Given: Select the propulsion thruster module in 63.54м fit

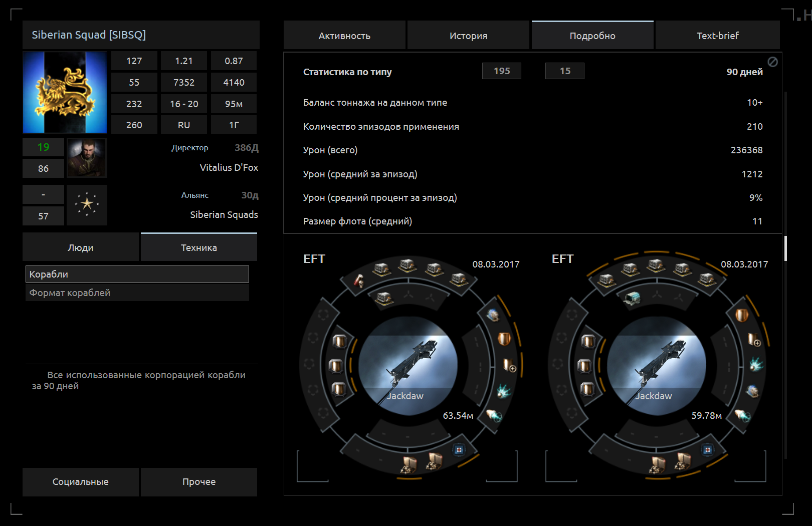Looking at the screenshot, I should pos(494,415).
